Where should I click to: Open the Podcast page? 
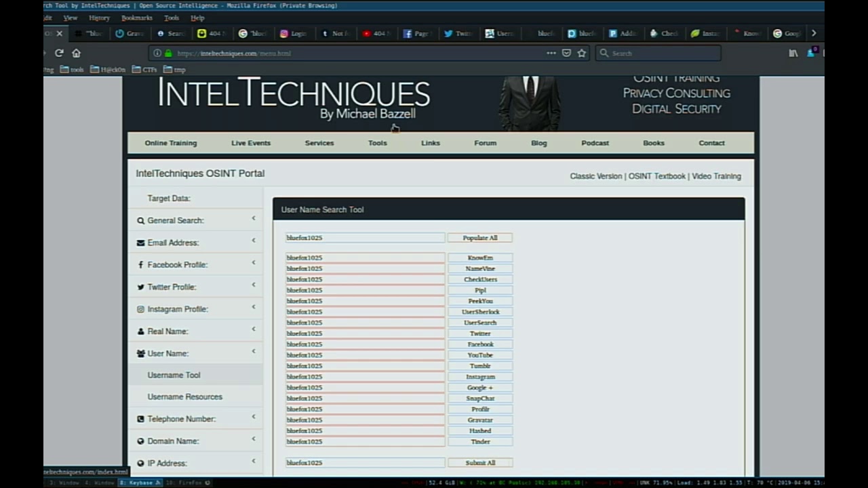click(x=595, y=143)
